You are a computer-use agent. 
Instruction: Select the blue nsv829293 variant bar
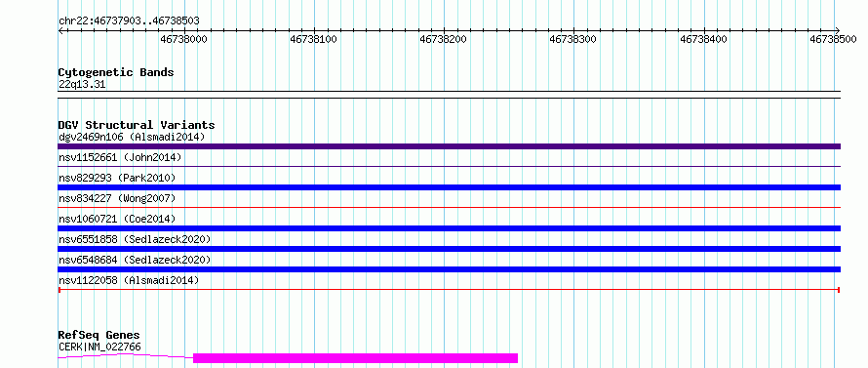449,187
